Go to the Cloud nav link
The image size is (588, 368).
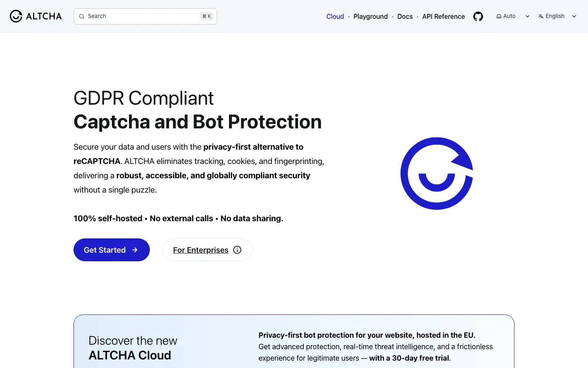pos(335,16)
